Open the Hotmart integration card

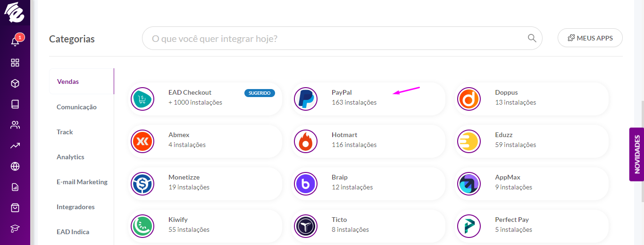coord(368,141)
